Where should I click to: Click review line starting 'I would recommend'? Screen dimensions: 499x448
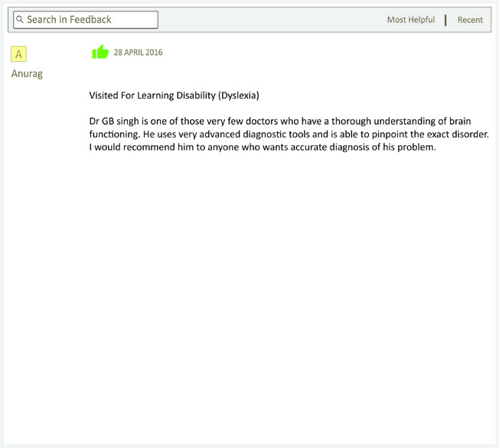[x=263, y=148]
